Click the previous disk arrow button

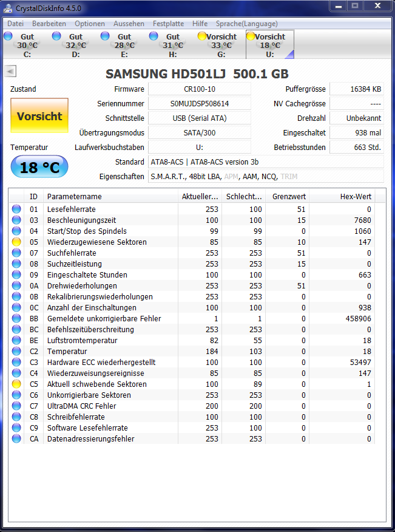pos(10,71)
